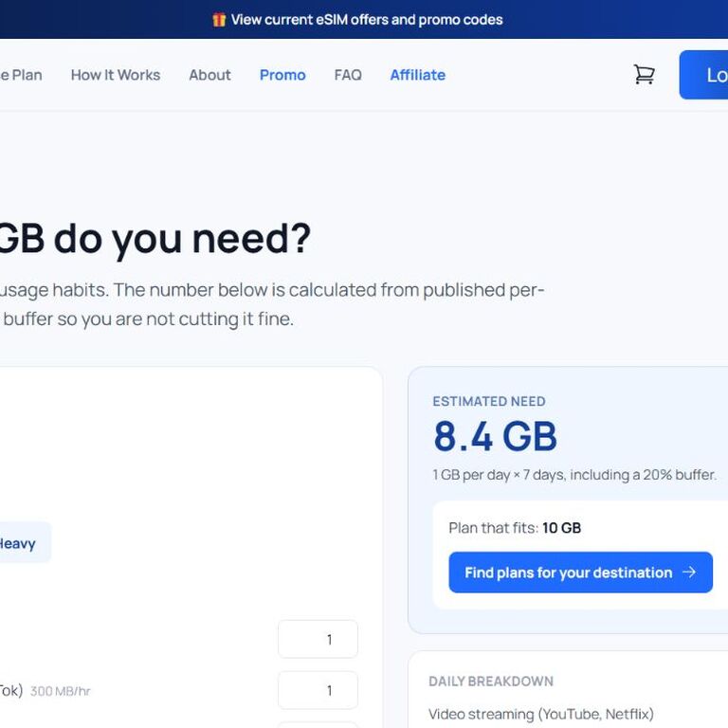Click Find plans for your destination
The width and height of the screenshot is (728, 728).
pyautogui.click(x=580, y=572)
